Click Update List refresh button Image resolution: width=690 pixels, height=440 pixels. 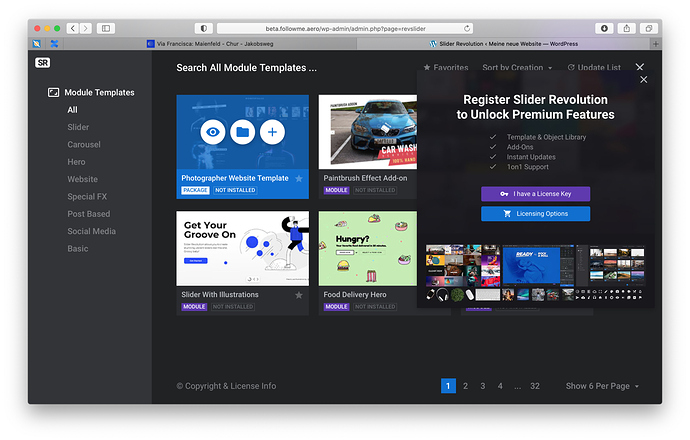coord(594,68)
